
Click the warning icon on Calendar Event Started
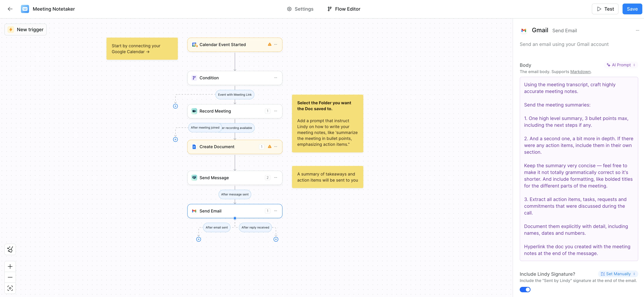269,44
